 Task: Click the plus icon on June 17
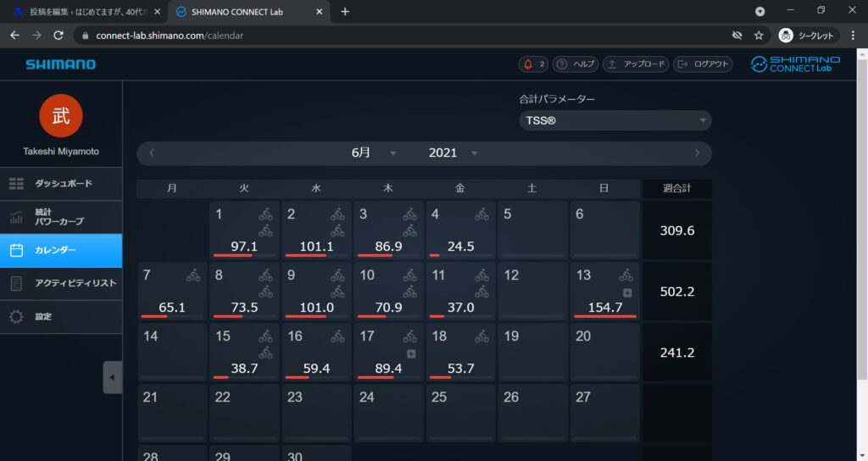tap(411, 353)
